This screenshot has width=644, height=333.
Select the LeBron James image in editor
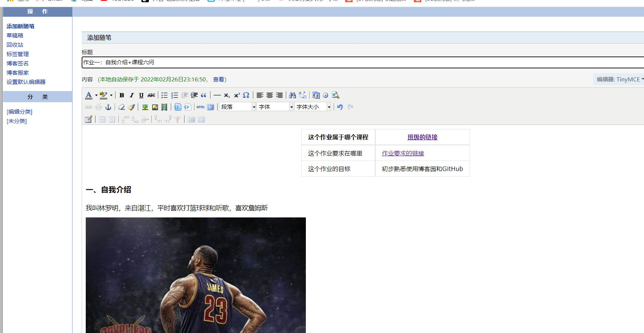pos(196,275)
